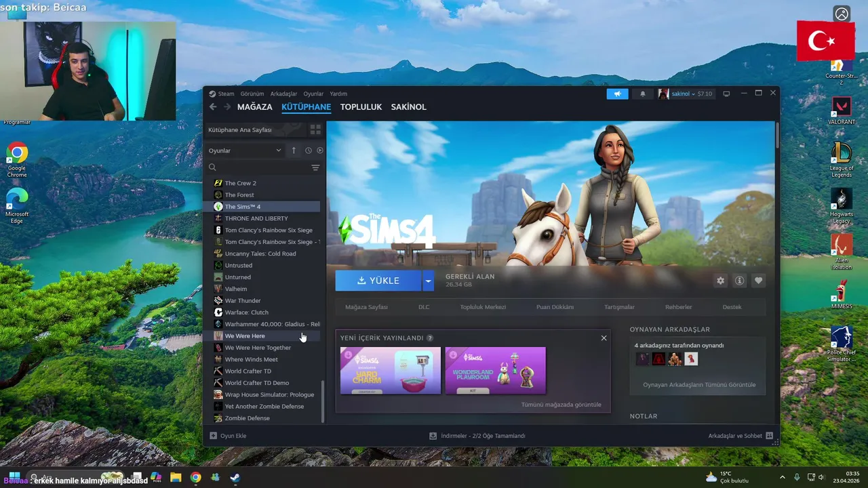Toggle the sort-direction arrow beside Oyunlar
The height and width of the screenshot is (488, 868).
294,150
